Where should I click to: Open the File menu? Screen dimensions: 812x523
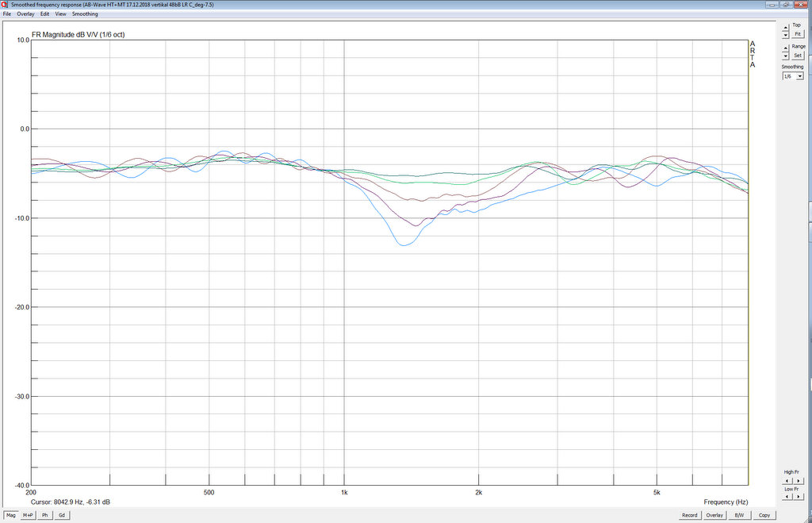point(7,14)
